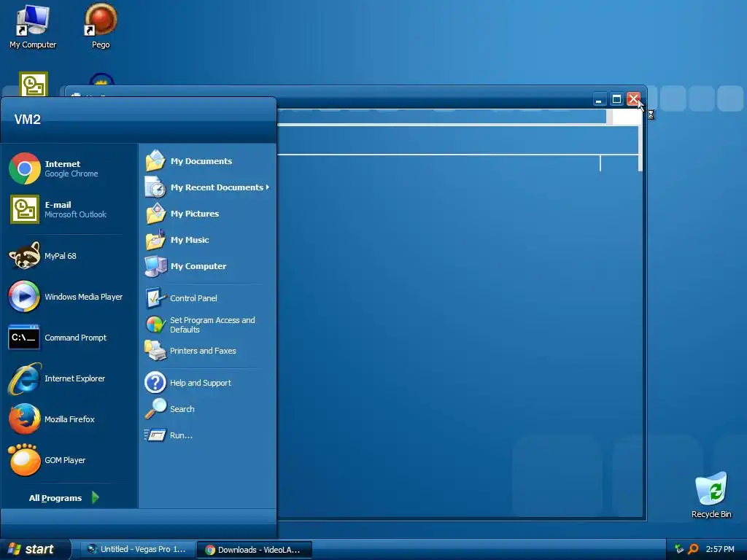Screen dimensions: 747x560
Task: Click the VM2 user name header
Action: click(x=28, y=119)
